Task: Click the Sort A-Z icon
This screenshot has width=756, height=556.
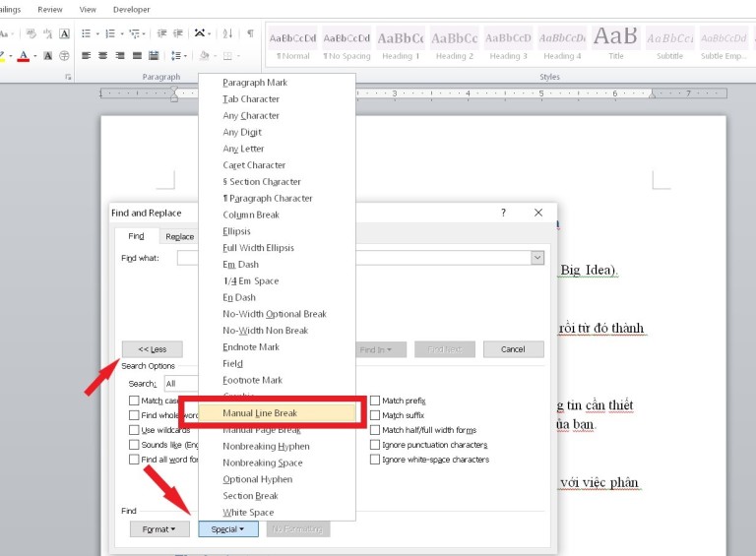Action: 227,33
